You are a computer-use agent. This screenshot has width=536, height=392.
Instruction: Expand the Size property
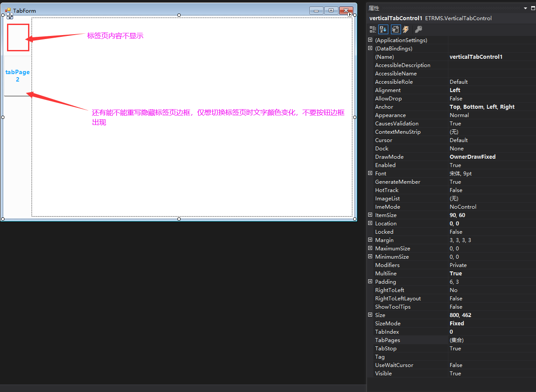coord(370,315)
